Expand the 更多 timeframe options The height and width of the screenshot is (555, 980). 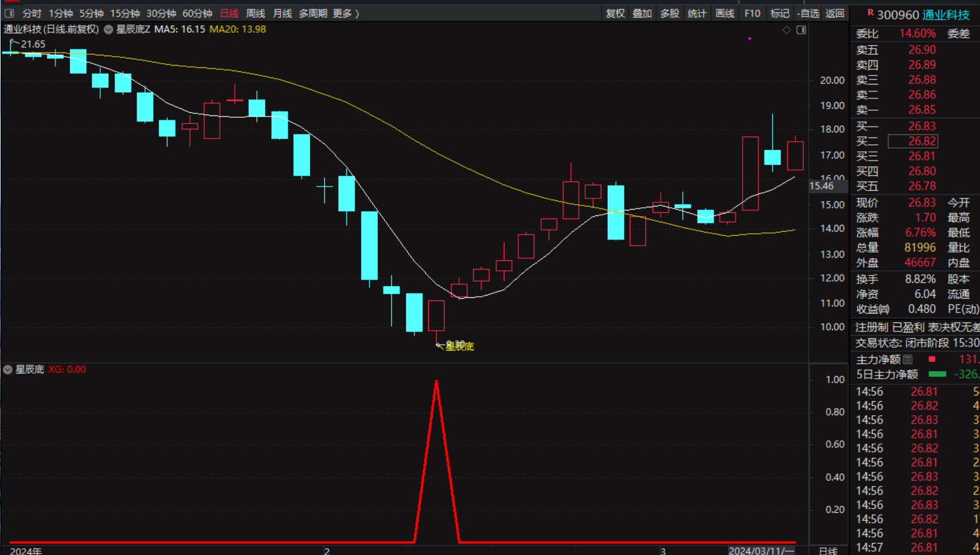click(x=346, y=13)
